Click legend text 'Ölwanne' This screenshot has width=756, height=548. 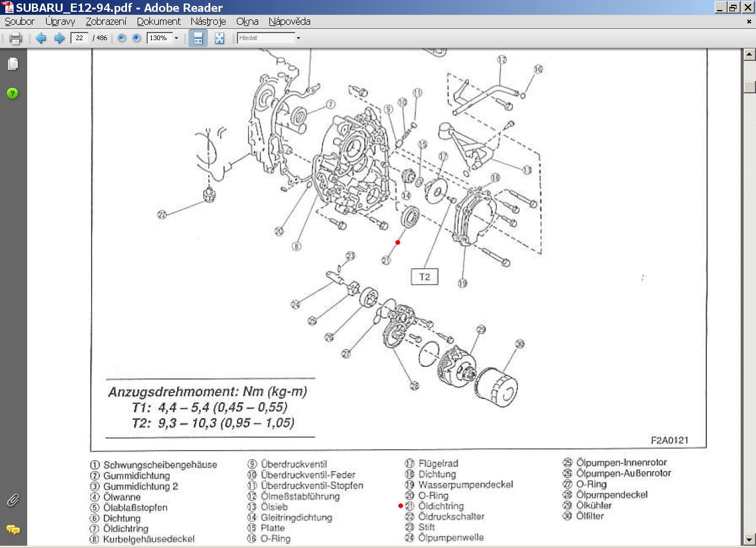[x=122, y=497]
